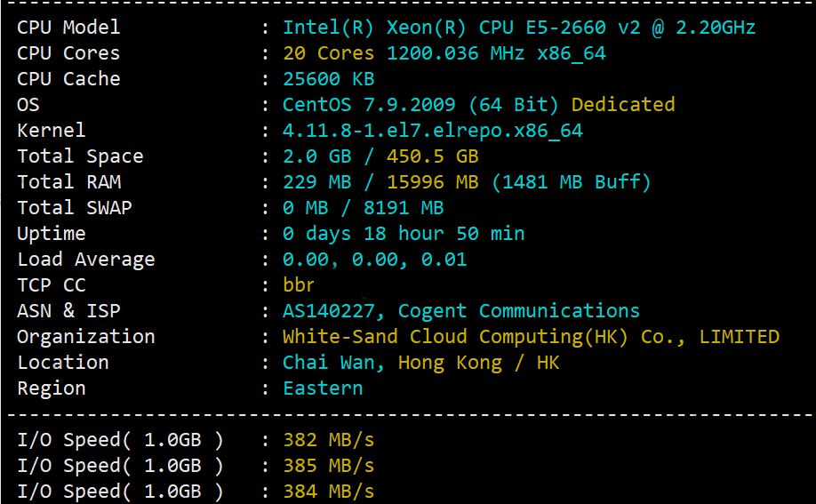The width and height of the screenshot is (816, 504).
Task: Click the first I/O speed 382 MB/s
Action: pos(328,440)
